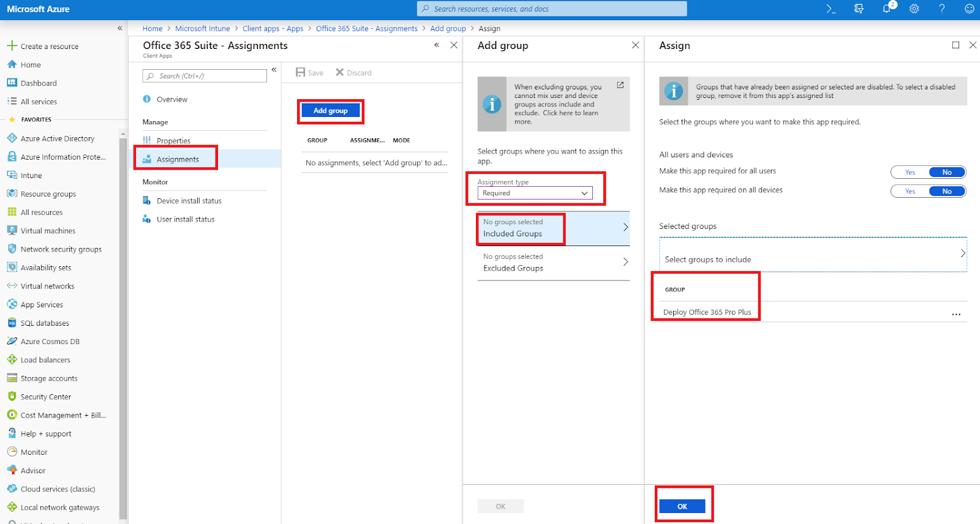Viewport: 980px width, 524px height.
Task: Open portal settings gear icon
Action: (x=914, y=9)
